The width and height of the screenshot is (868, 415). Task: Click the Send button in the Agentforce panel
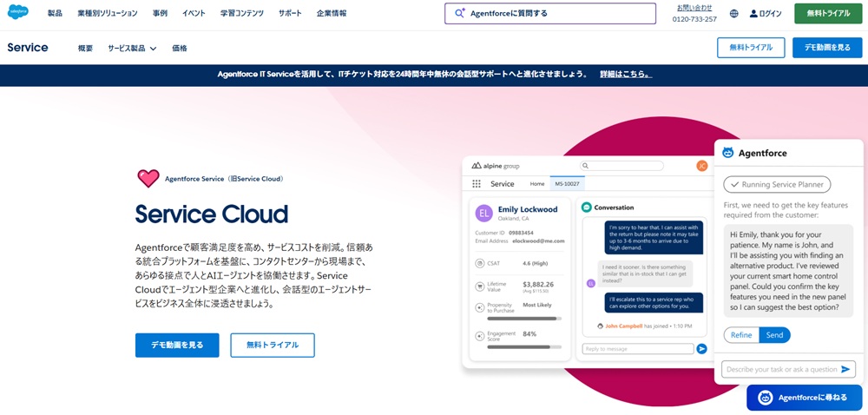coord(774,335)
